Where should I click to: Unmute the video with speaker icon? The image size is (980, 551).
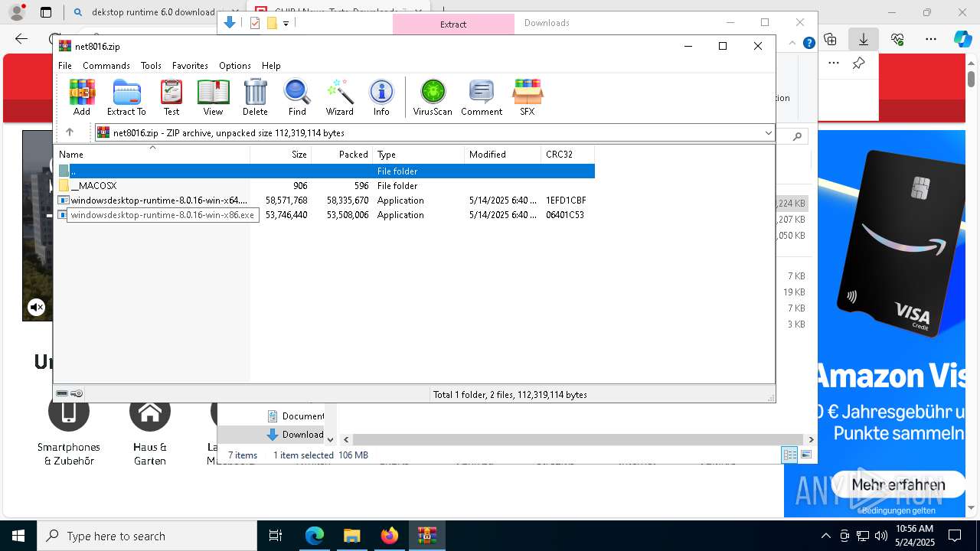tap(36, 308)
